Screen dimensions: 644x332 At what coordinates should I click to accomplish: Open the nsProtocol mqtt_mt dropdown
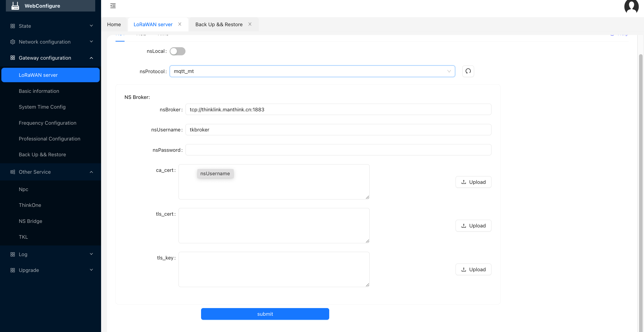(x=312, y=71)
